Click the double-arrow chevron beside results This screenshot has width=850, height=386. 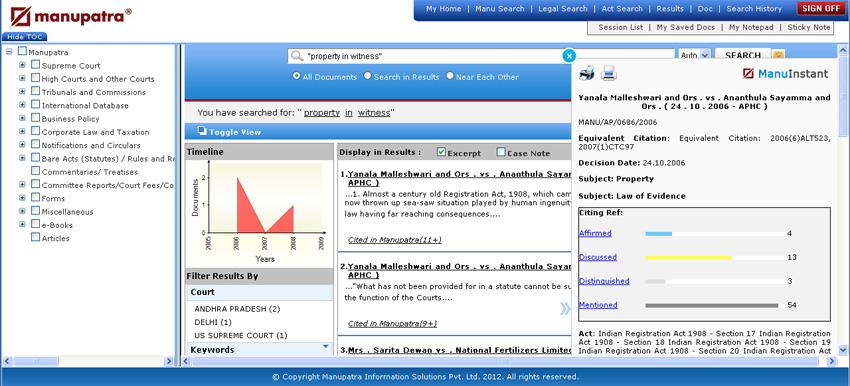click(x=565, y=308)
